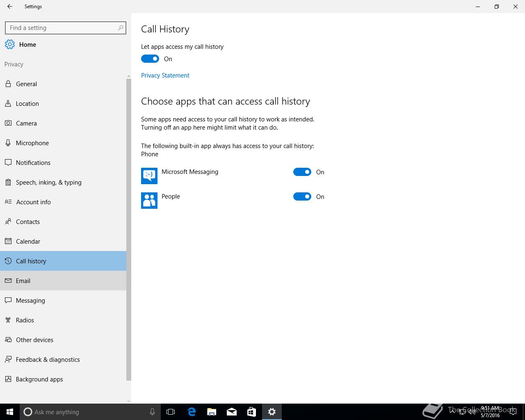Click the Settings gear in taskbar
The width and height of the screenshot is (525, 420).
pos(272,412)
